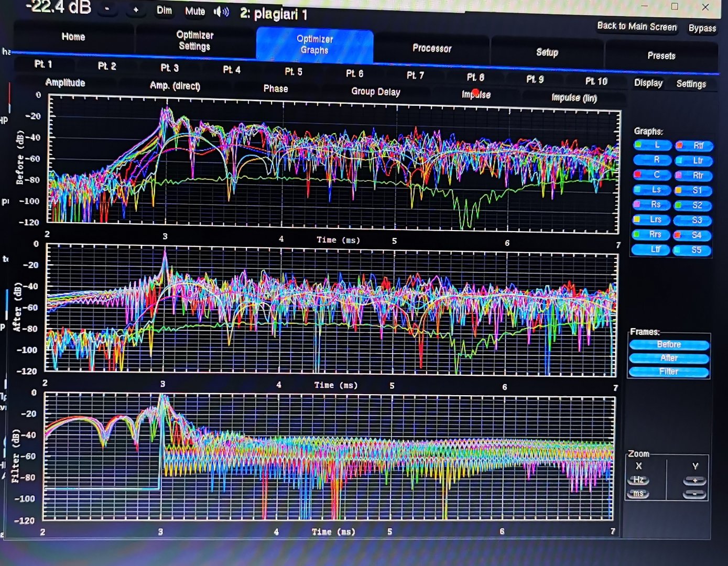
Task: Click inside the Before impulse graph
Action: coord(334,164)
